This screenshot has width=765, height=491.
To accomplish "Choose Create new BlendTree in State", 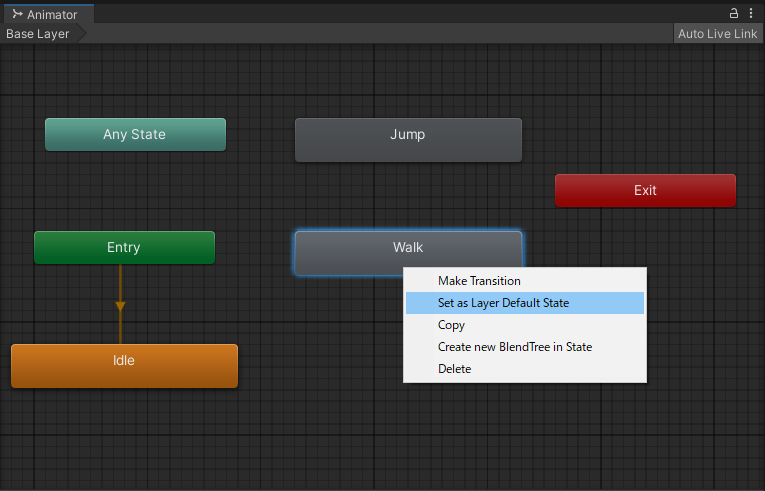I will pyautogui.click(x=524, y=347).
